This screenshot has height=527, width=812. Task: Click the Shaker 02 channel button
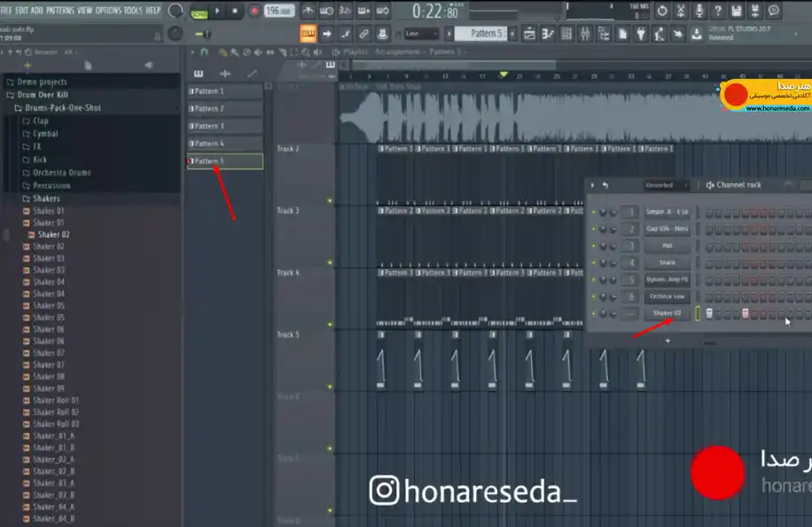point(667,313)
